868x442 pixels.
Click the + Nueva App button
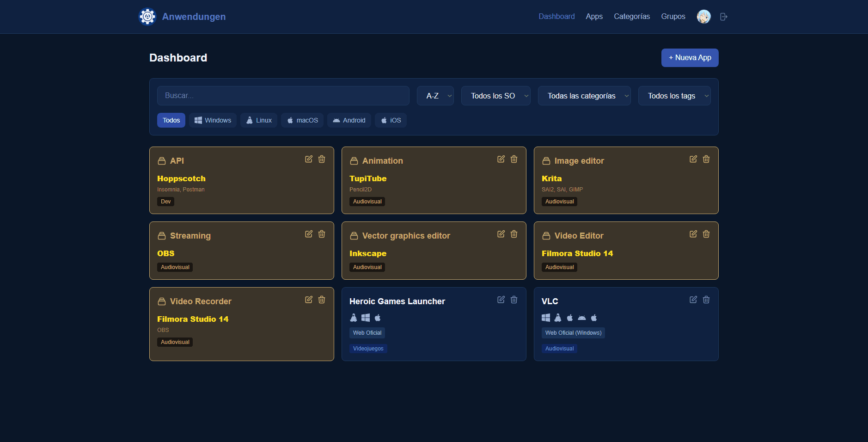click(690, 58)
